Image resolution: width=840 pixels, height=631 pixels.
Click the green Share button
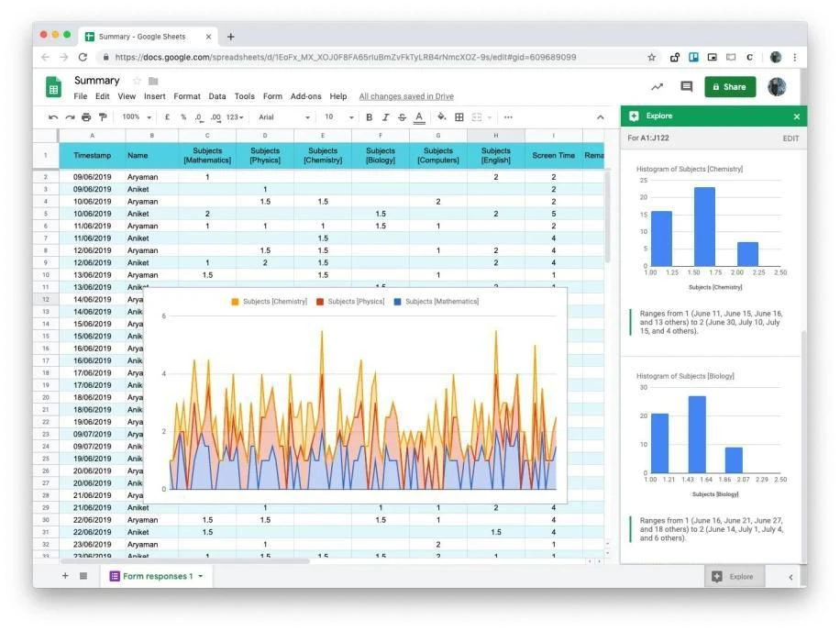730,87
